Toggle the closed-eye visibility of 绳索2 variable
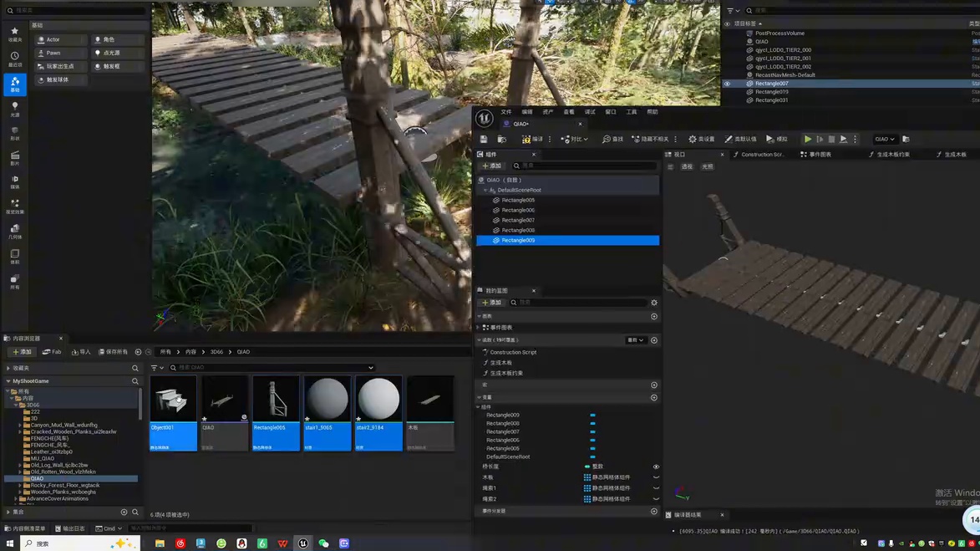The height and width of the screenshot is (551, 980). click(x=656, y=498)
